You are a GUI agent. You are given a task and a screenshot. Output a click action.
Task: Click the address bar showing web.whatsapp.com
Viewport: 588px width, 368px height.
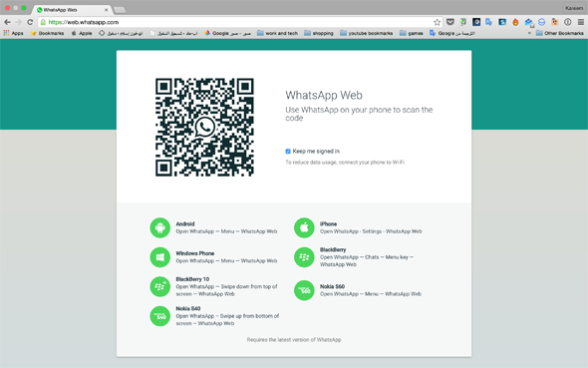[x=240, y=22]
